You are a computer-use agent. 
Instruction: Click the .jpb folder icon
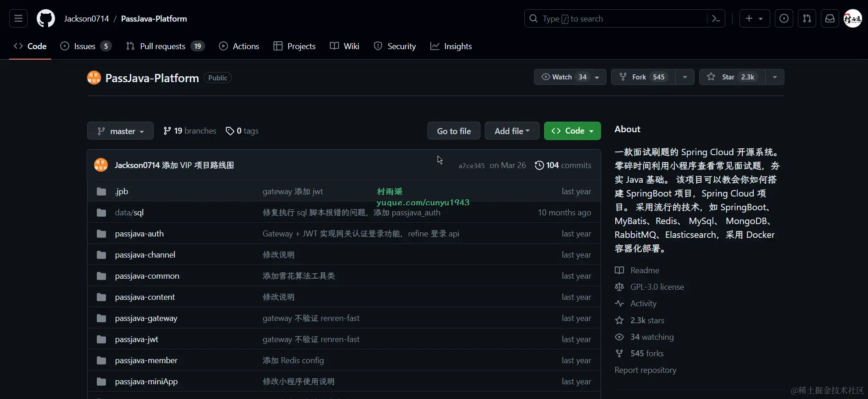point(101,191)
